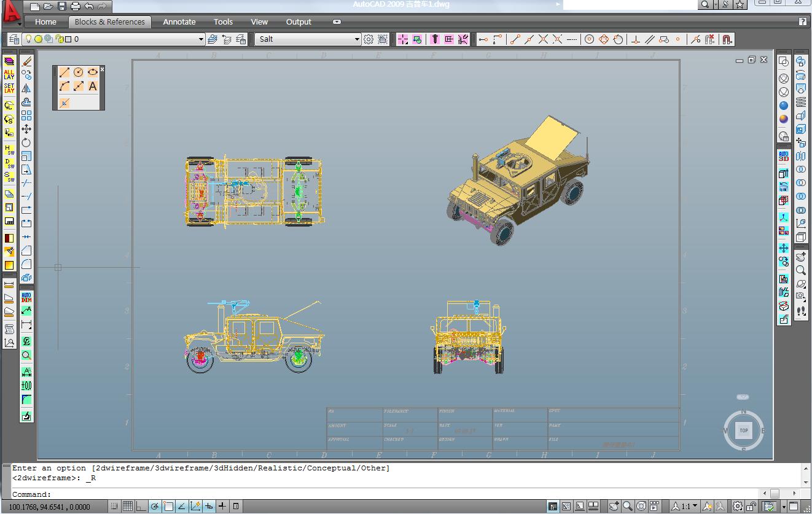Toggle Polar Tracking in status bar
Image resolution: width=812 pixels, height=514 pixels.
coord(155,507)
